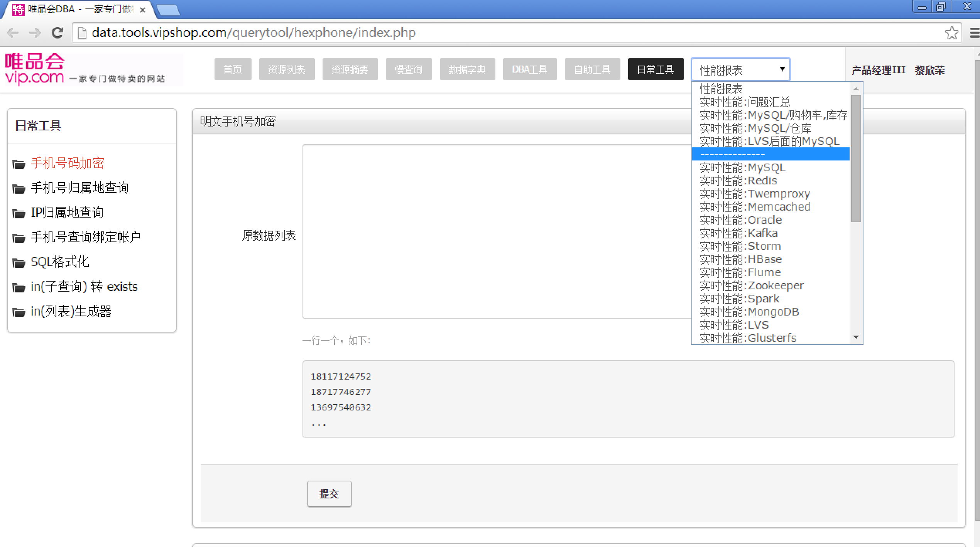Click the folder icon beside IP归属地查询
Screen dimensions: 980x547
[19, 213]
